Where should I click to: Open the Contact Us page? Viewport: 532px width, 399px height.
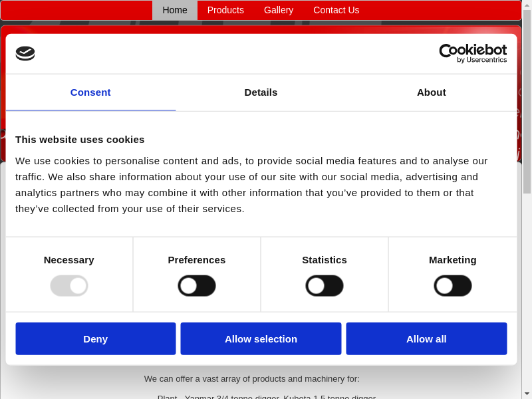click(x=336, y=10)
